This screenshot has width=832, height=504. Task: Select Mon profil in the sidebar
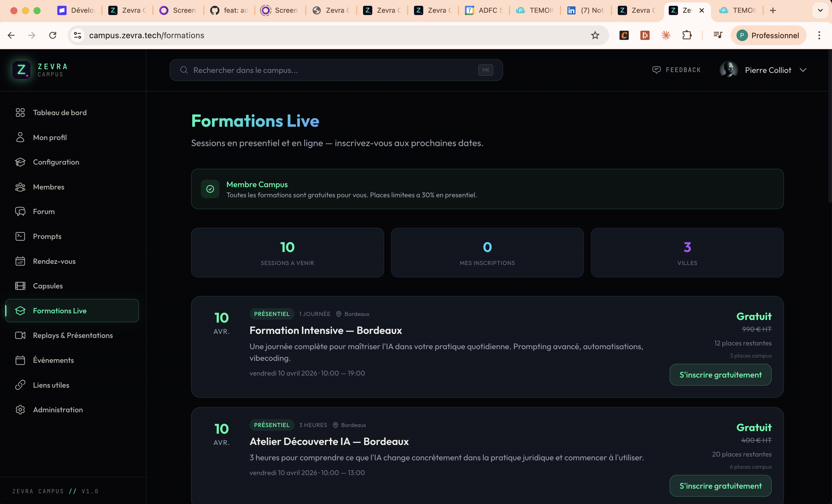click(x=50, y=137)
